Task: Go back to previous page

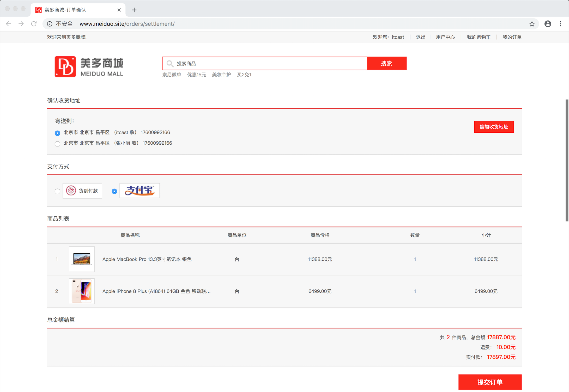Action: point(9,24)
